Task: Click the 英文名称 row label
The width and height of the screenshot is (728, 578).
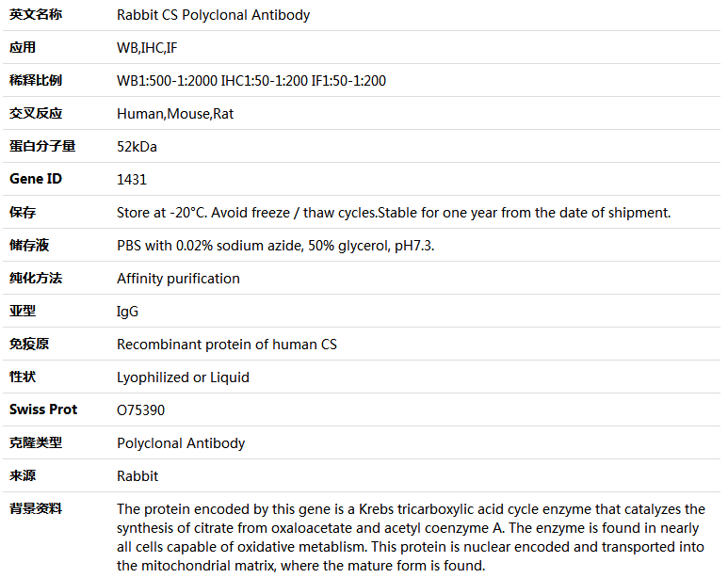Action: [x=35, y=15]
